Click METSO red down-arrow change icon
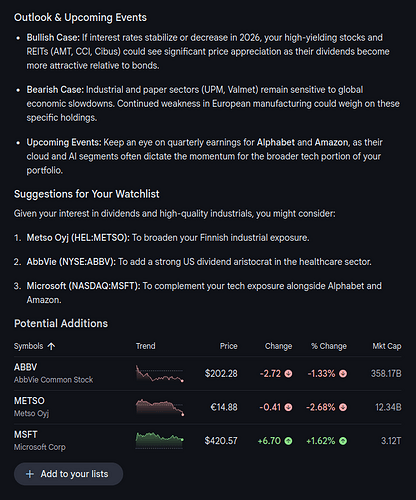 point(288,407)
